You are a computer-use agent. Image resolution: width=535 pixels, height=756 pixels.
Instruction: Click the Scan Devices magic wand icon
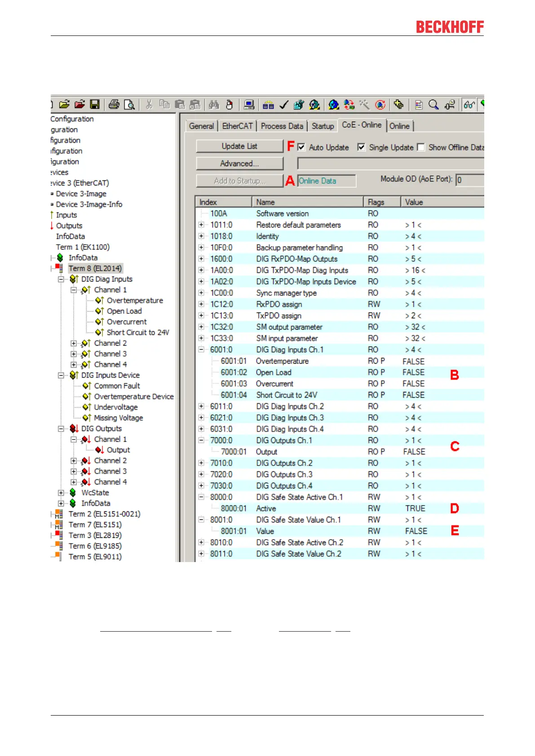[x=364, y=105]
